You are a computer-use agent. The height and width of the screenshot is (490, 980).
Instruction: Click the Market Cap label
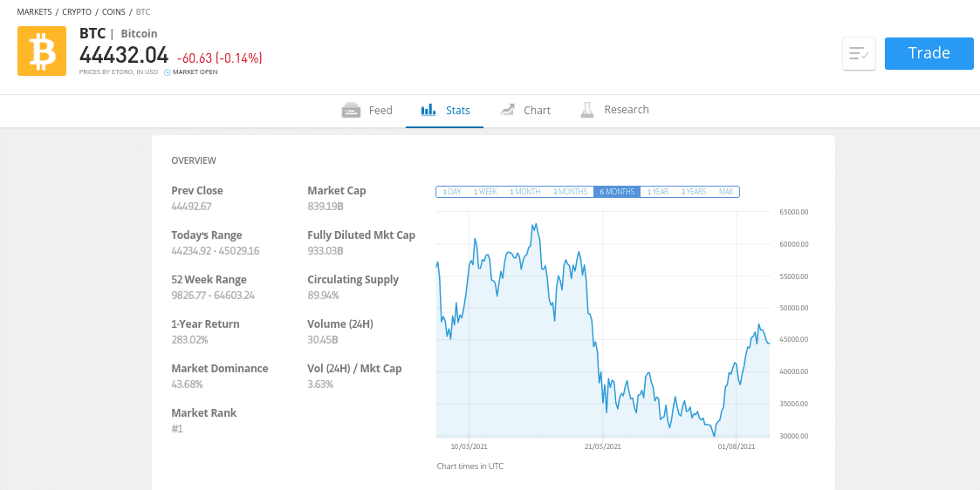337,190
